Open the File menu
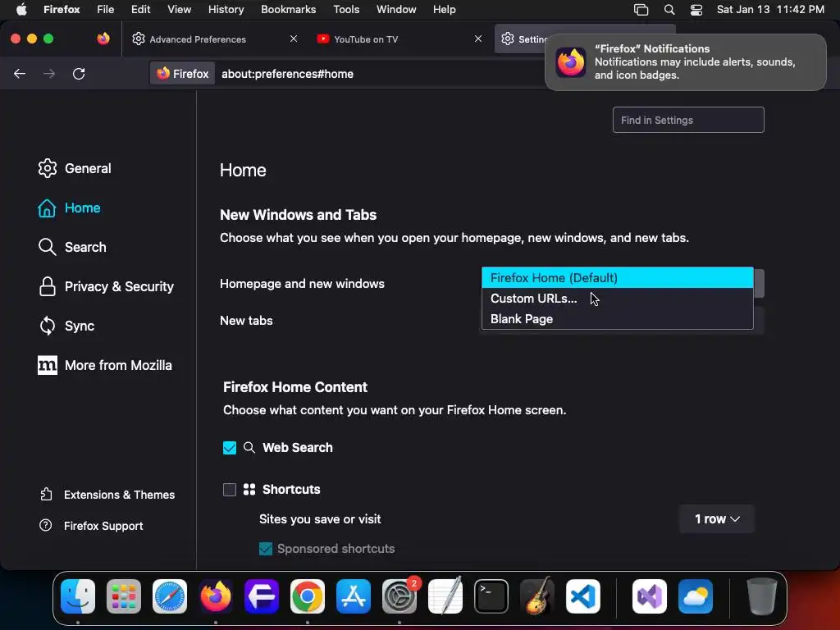Viewport: 840px width, 630px height. pyautogui.click(x=106, y=10)
